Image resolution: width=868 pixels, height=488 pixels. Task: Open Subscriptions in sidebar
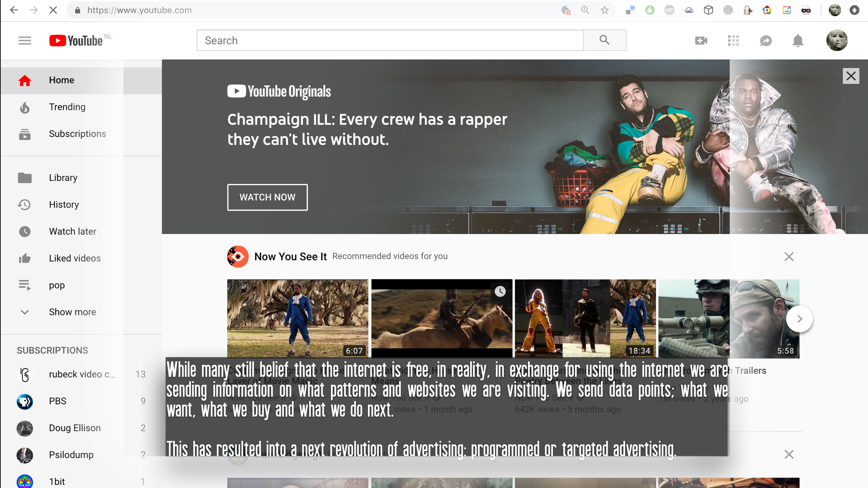point(81,134)
